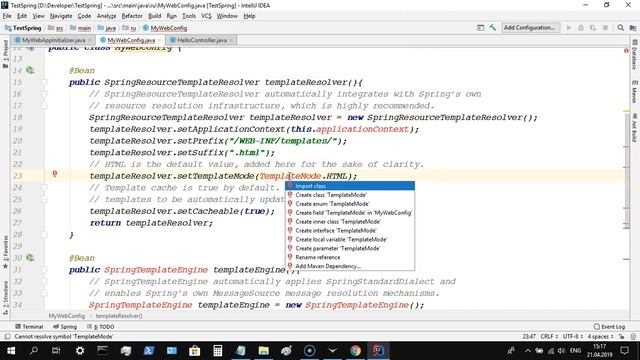Click the disabled Run arrow icon
640x360 pixels.
click(569, 28)
